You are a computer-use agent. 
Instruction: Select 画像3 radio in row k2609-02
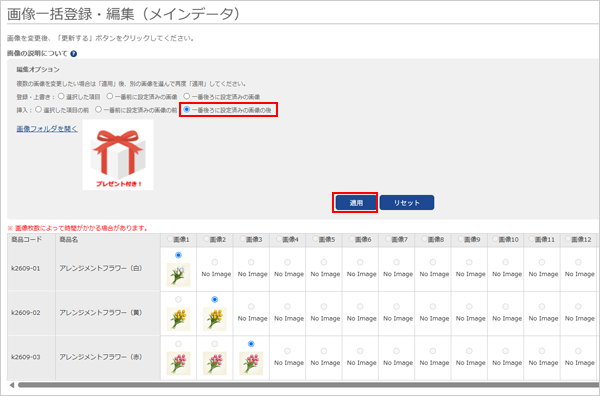[251, 306]
